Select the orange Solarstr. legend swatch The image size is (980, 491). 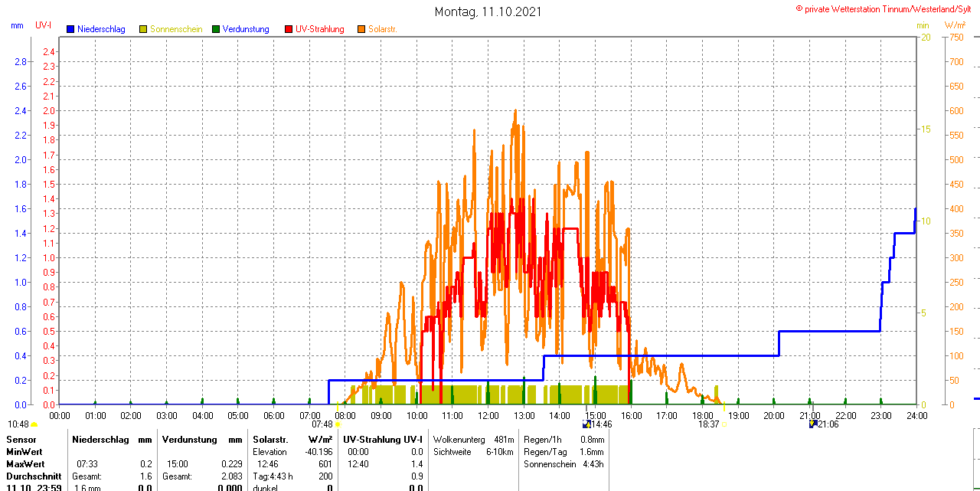pos(361,29)
